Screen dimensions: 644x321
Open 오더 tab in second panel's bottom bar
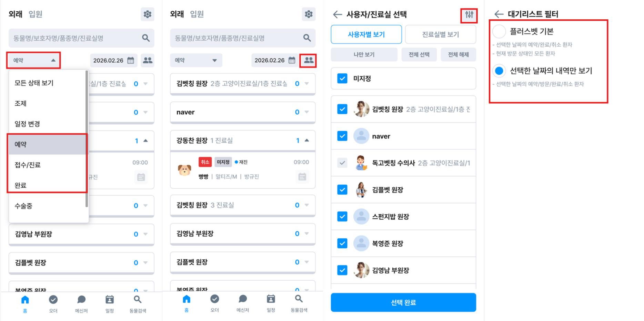[214, 303]
